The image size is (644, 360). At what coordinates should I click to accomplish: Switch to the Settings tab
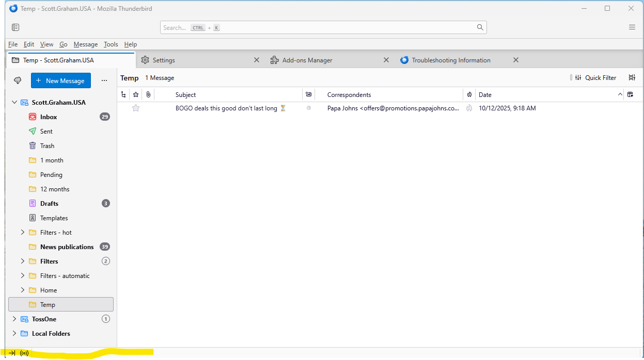200,60
